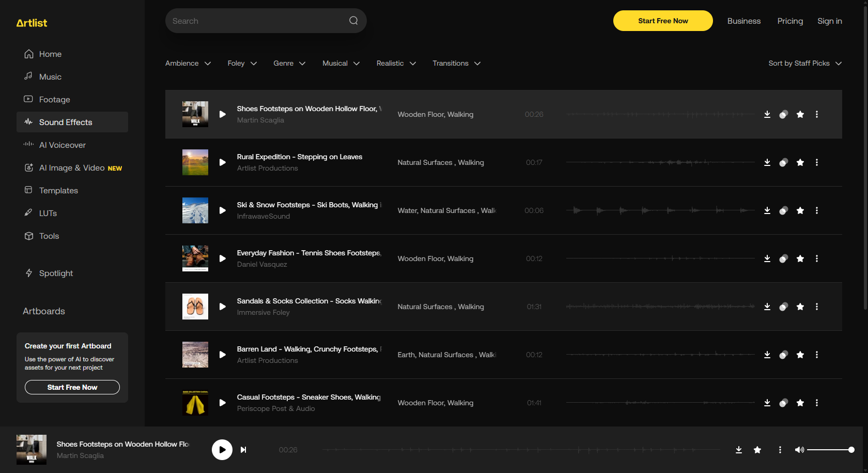Screen dimensions: 868x473
Task: Open the Spotlight page
Action: click(56, 273)
